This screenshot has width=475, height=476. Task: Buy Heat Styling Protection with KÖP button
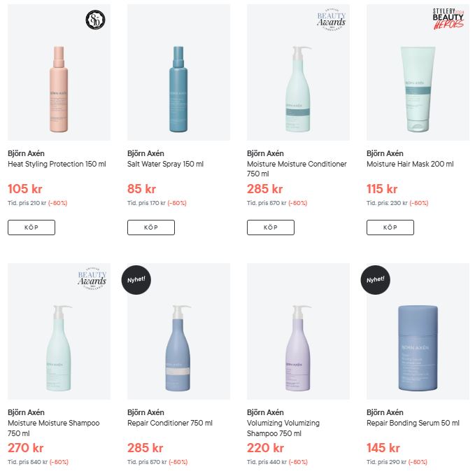click(31, 227)
